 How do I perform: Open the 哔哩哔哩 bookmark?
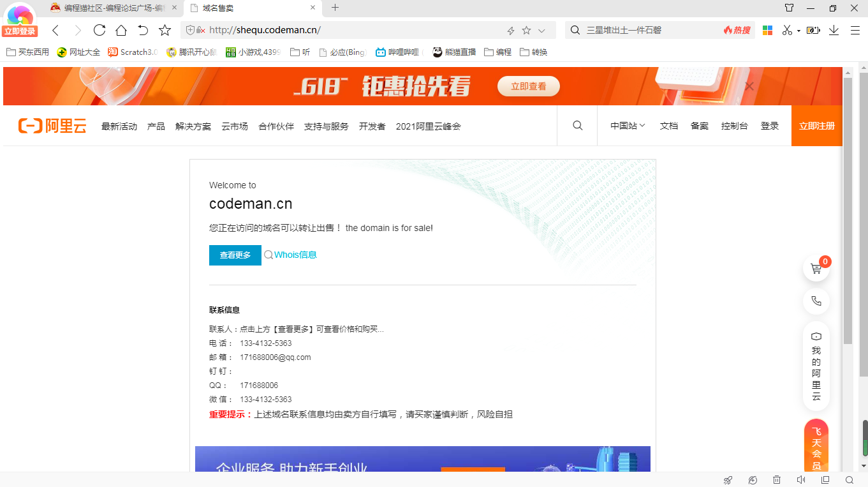pos(399,52)
